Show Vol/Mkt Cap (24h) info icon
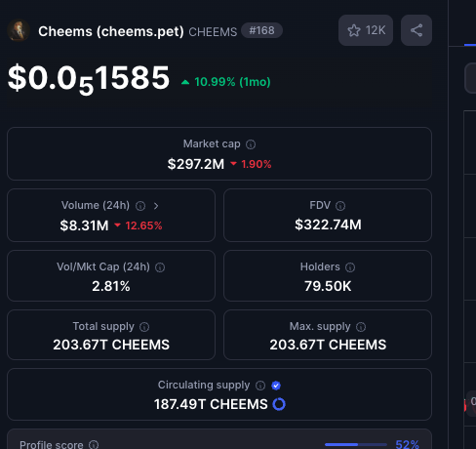 pyautogui.click(x=160, y=267)
